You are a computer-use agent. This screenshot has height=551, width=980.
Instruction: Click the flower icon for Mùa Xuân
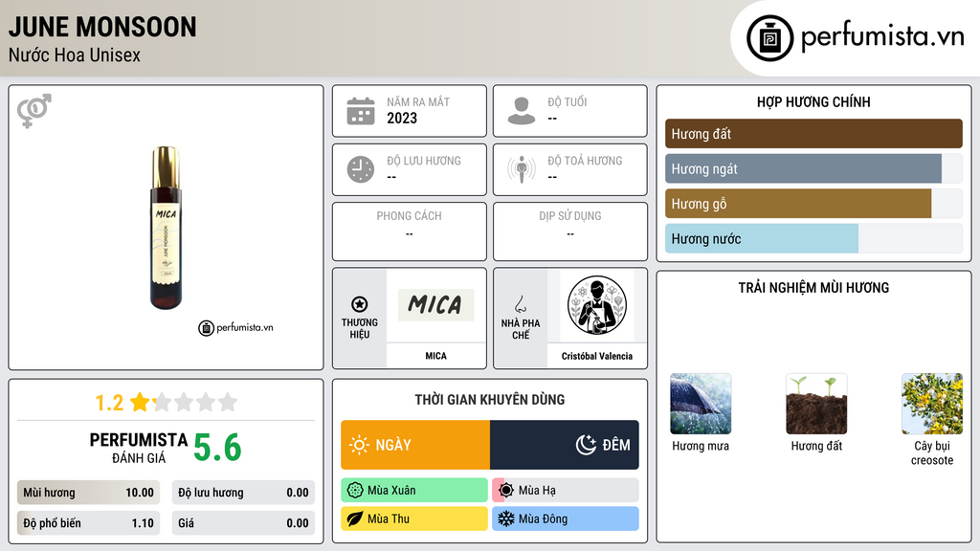[355, 491]
